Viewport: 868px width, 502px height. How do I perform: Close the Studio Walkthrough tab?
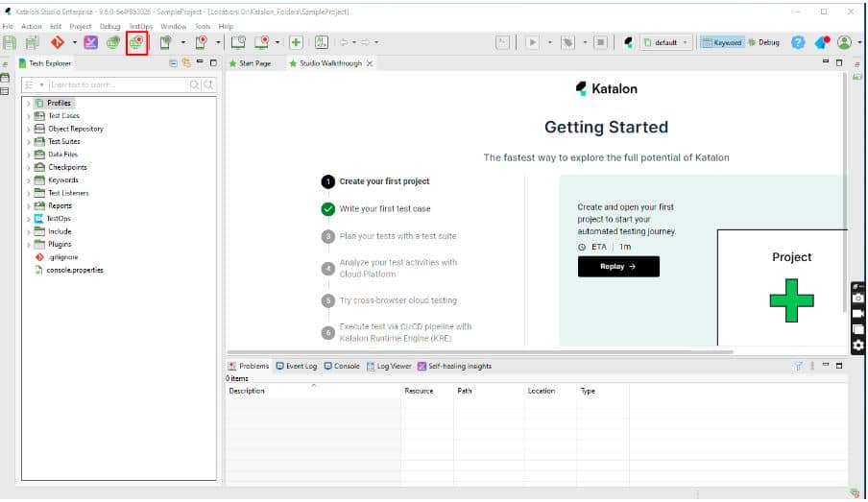[x=370, y=63]
